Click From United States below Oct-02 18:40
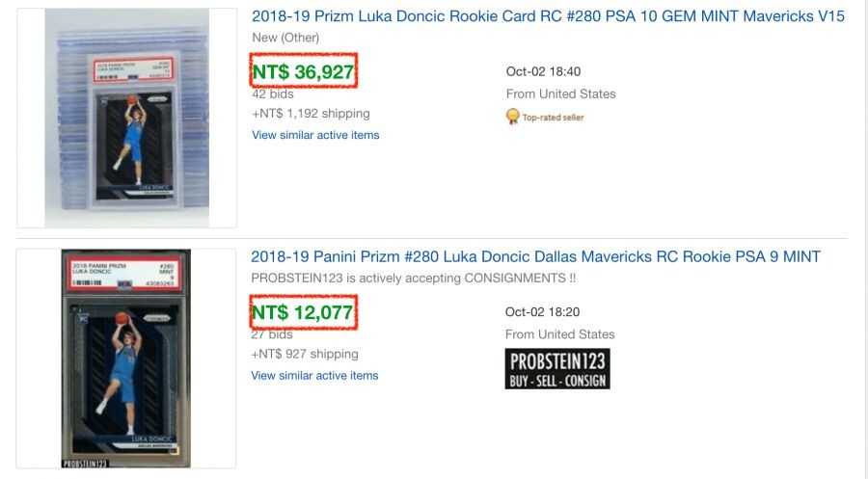The width and height of the screenshot is (868, 479). tap(560, 93)
